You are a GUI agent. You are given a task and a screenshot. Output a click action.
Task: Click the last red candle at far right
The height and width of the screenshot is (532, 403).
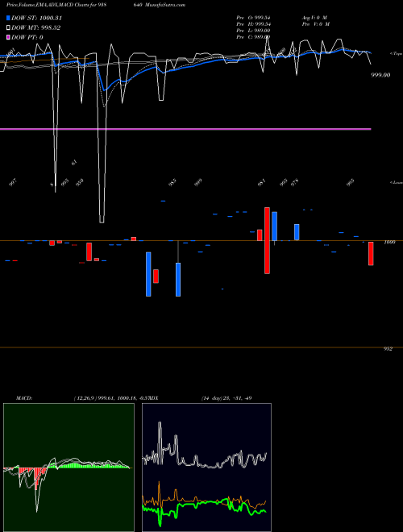click(x=371, y=253)
